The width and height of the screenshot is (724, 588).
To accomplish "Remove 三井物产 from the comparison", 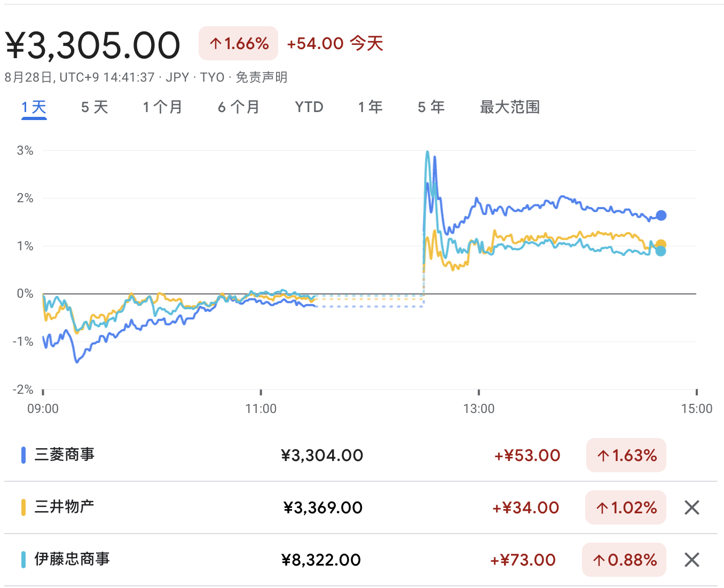I will pyautogui.click(x=691, y=507).
